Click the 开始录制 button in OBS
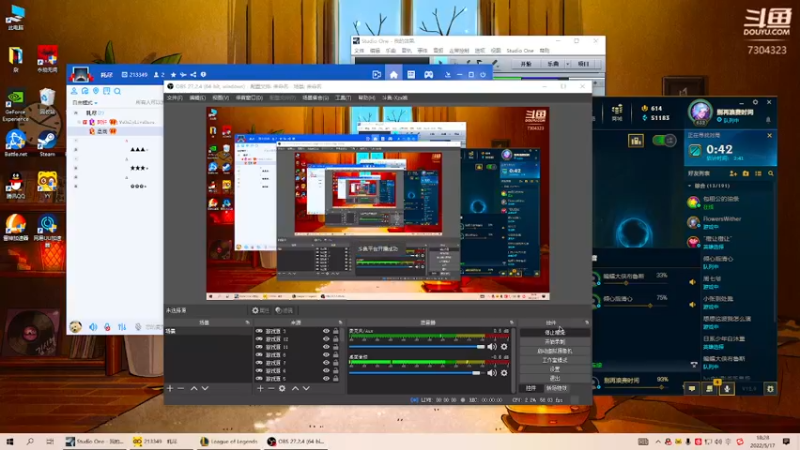 click(x=555, y=342)
